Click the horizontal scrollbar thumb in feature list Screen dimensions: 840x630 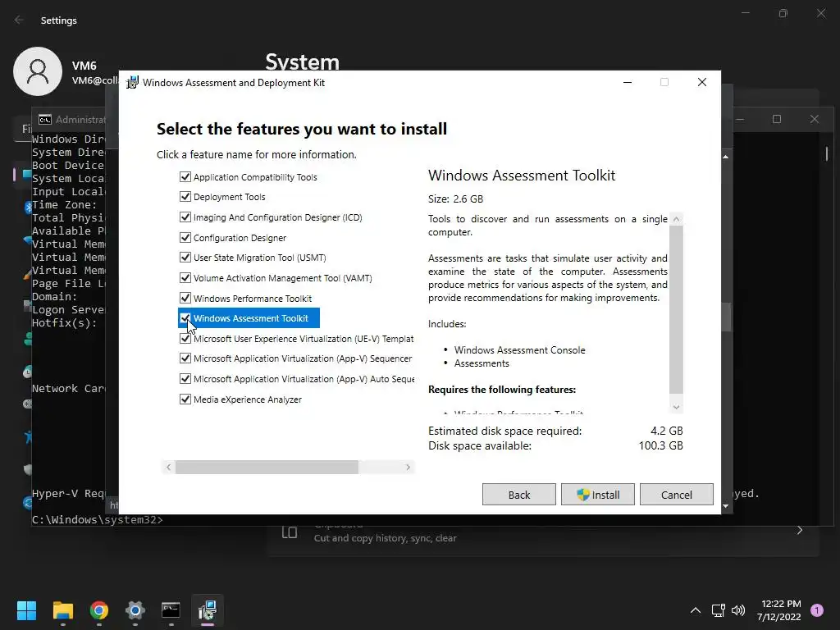coord(267,467)
